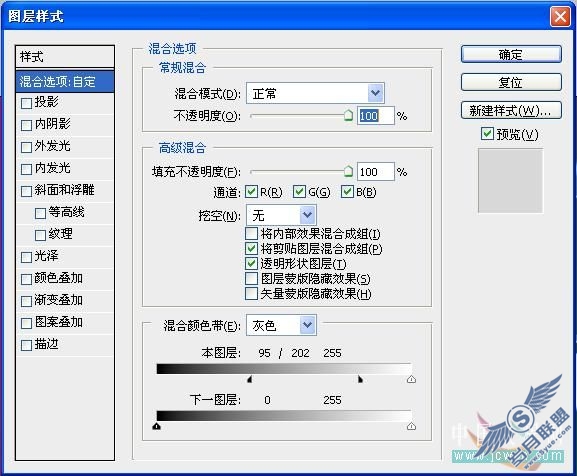This screenshot has width=577, height=476.
Task: Click 下一图层 white highlight marker
Action: [x=411, y=426]
